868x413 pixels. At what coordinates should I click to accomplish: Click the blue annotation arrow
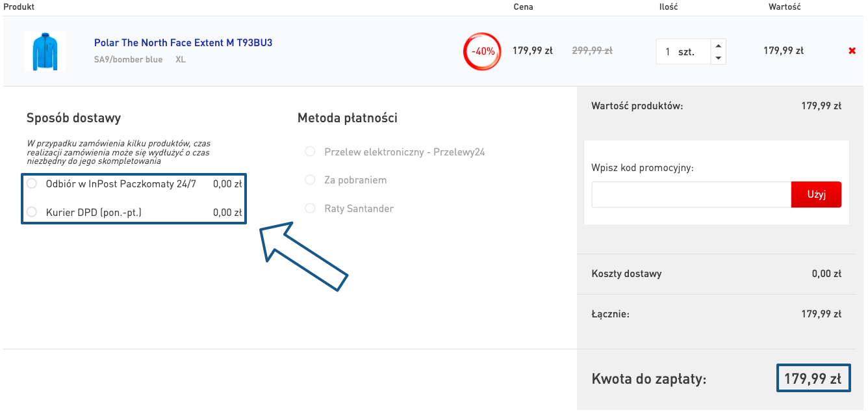[x=302, y=256]
